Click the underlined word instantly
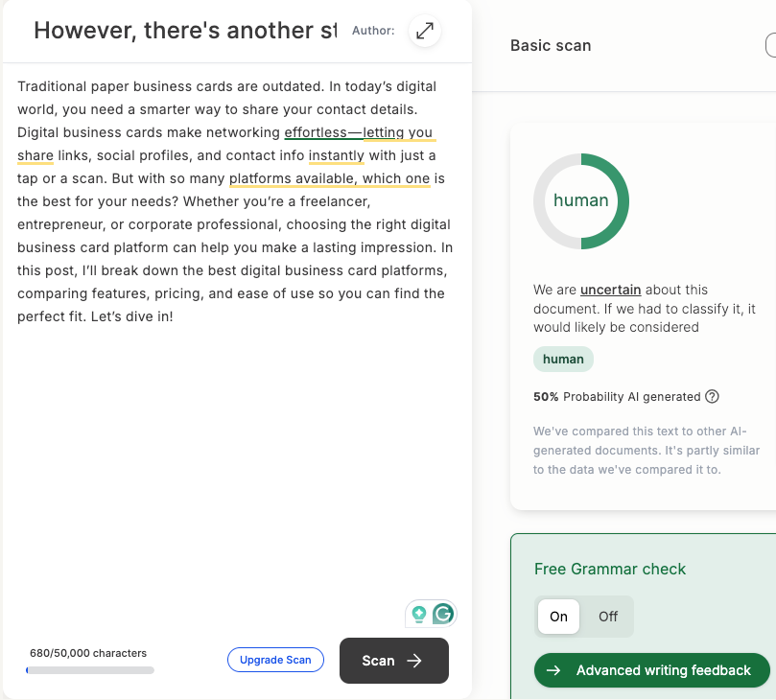776x700 pixels. pyautogui.click(x=337, y=156)
